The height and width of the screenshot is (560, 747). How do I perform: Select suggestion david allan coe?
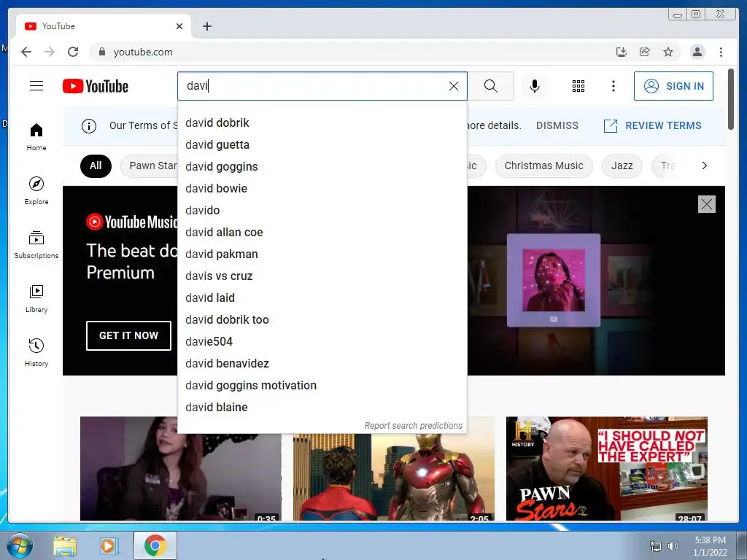point(322,233)
